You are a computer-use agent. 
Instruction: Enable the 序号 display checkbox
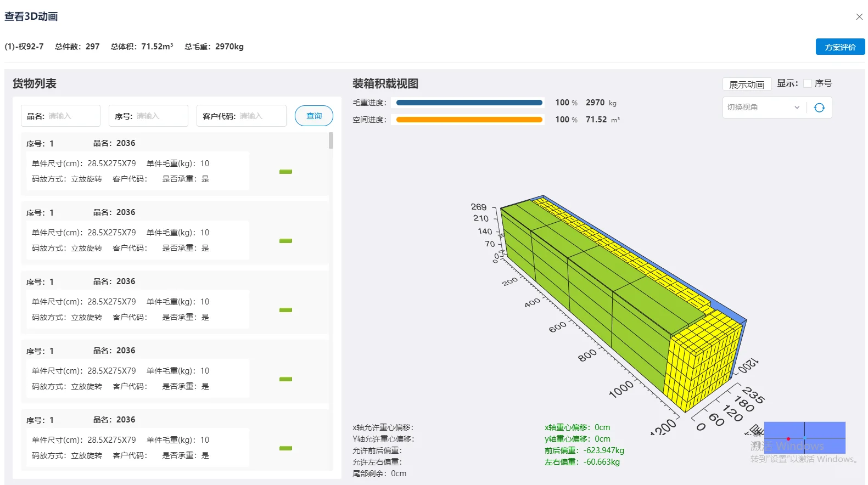pos(808,83)
